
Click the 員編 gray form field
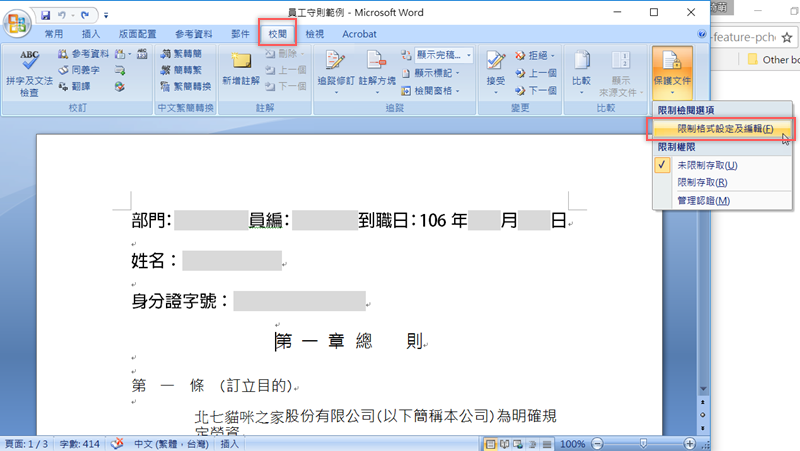click(x=325, y=220)
